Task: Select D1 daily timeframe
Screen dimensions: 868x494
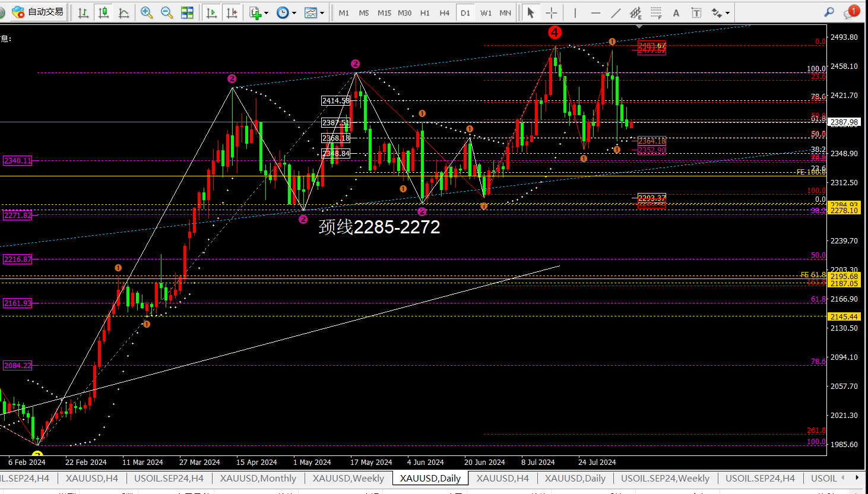Action: 465,12
